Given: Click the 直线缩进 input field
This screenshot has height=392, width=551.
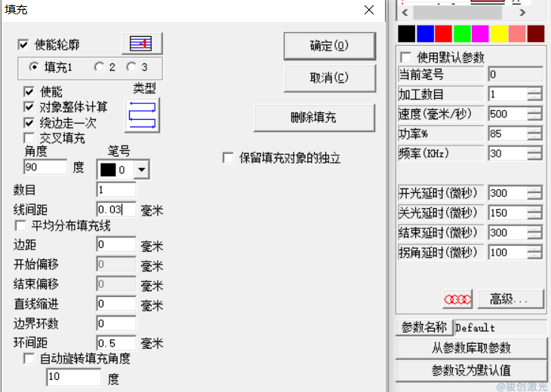Looking at the screenshot, I should (x=116, y=304).
